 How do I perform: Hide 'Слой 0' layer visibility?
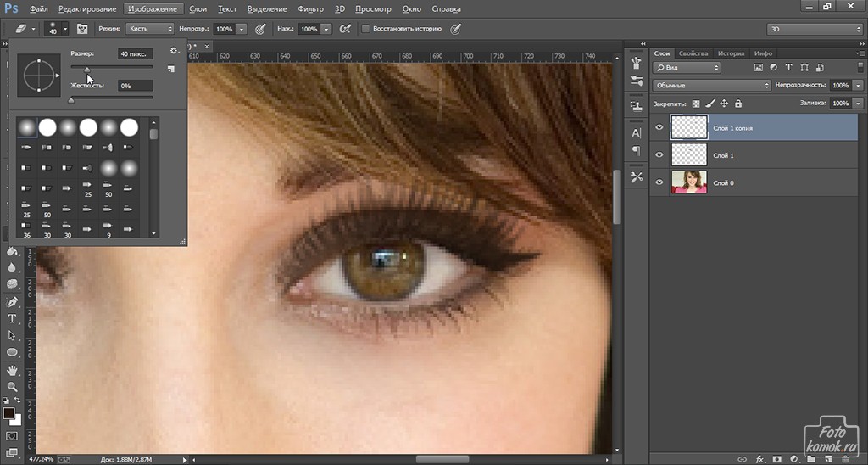659,182
